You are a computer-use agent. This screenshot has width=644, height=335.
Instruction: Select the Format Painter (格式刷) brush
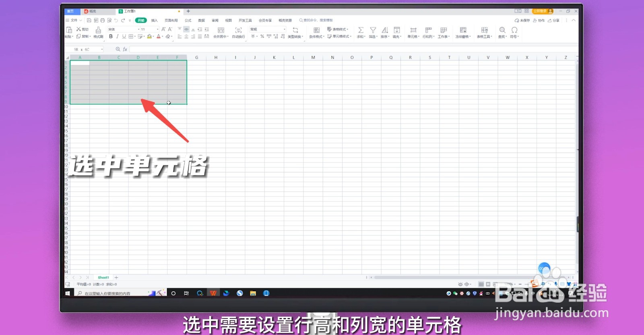point(98,30)
